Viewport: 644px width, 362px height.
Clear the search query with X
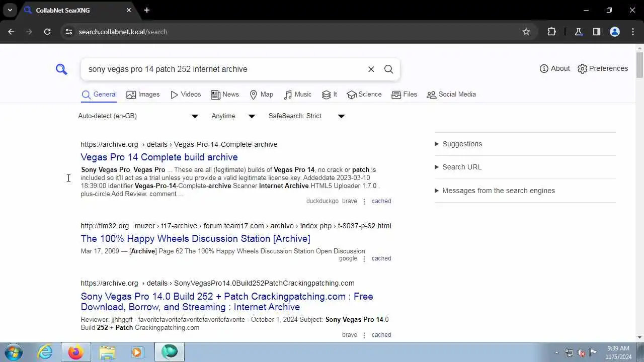371,69
